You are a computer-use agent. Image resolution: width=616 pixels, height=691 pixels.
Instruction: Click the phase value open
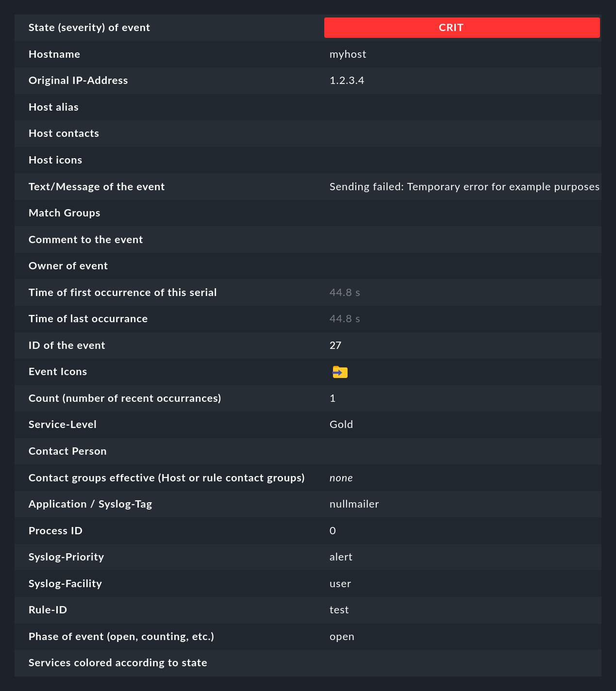(342, 637)
